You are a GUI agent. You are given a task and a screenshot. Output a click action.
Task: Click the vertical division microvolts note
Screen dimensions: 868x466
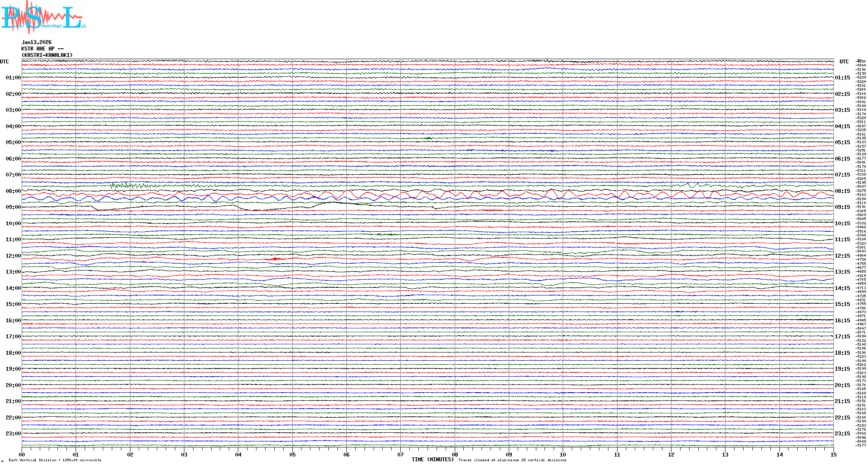coord(55,460)
